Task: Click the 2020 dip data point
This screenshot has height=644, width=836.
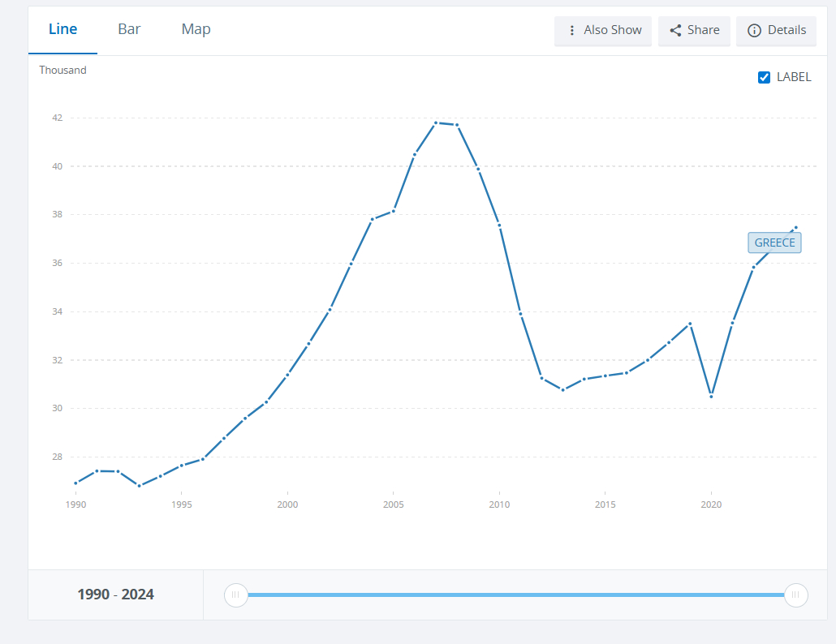Action: (x=711, y=396)
